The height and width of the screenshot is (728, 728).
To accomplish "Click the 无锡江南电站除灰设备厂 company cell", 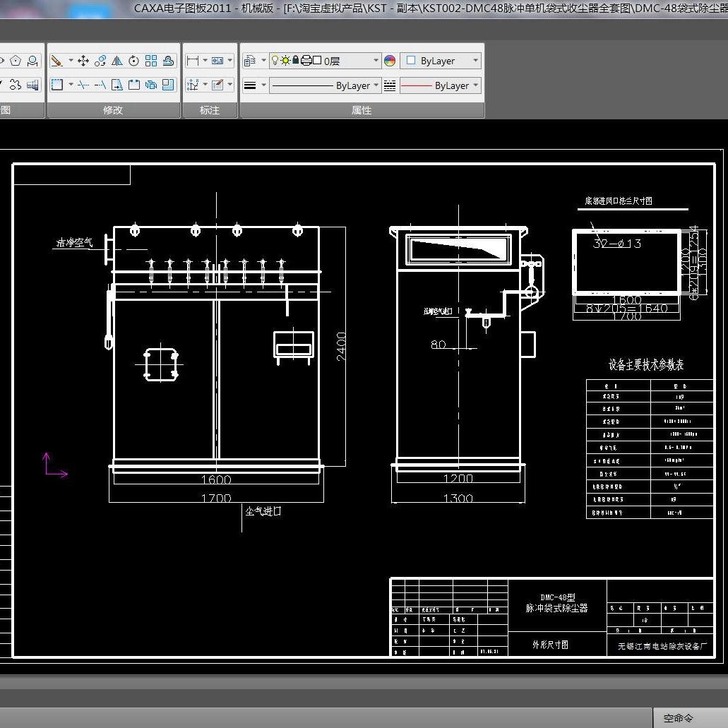I will click(662, 646).
